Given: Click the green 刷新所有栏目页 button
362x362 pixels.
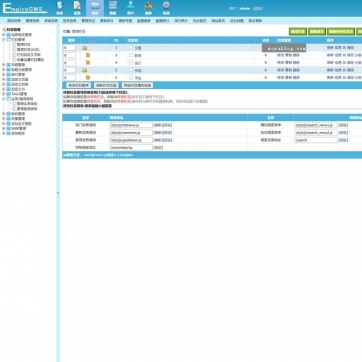Looking at the screenshot, I should pos(341,32).
